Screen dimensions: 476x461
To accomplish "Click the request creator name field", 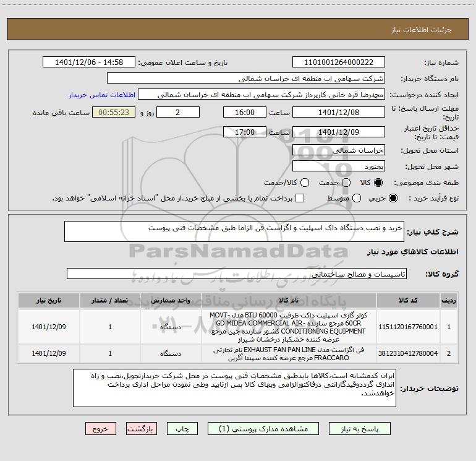I will click(x=261, y=95).
